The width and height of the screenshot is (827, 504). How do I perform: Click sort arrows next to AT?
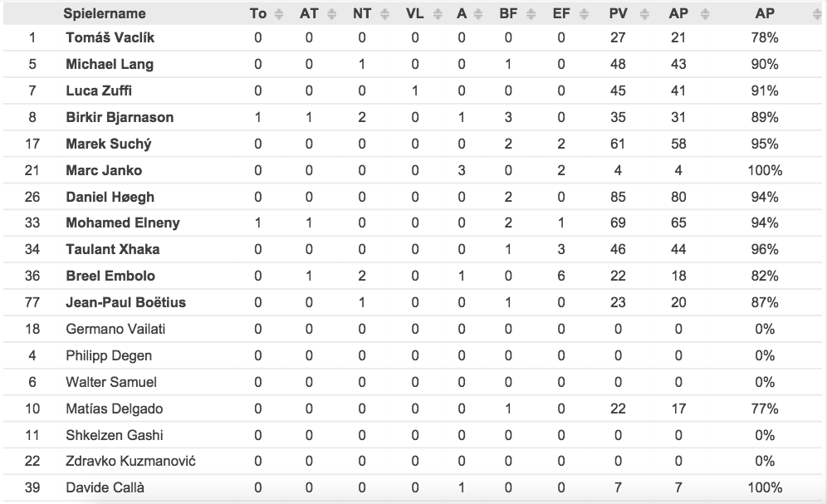332,14
